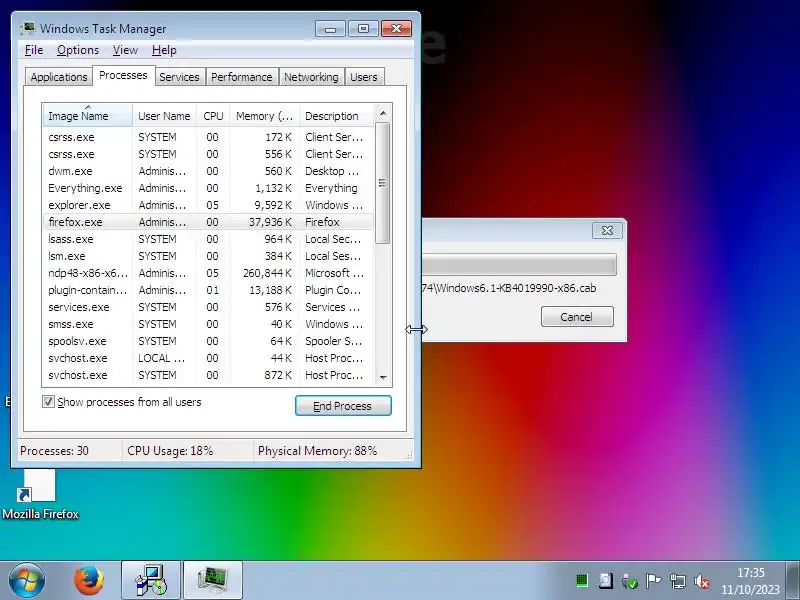Switch to the Users tab
800x600 pixels.
[x=364, y=77]
